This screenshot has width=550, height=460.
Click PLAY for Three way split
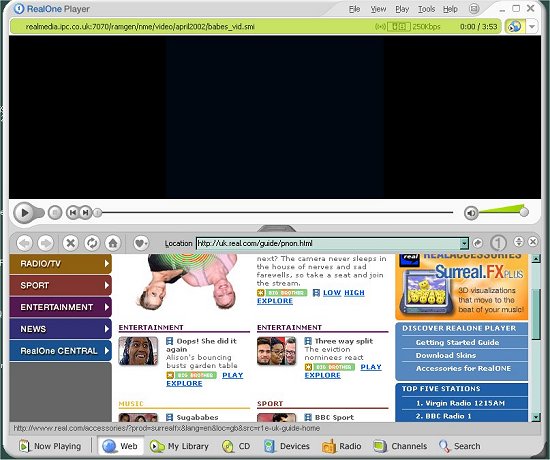(x=371, y=367)
